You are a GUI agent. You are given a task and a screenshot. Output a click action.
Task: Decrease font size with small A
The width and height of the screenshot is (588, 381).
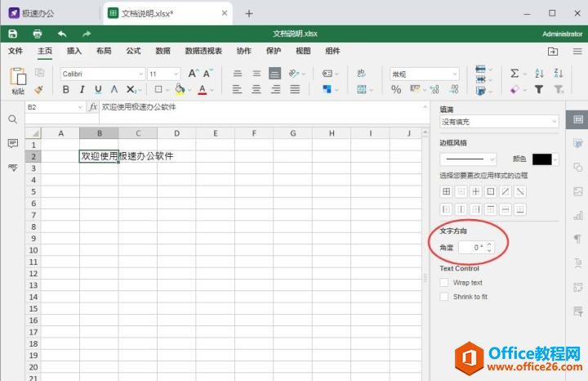207,74
